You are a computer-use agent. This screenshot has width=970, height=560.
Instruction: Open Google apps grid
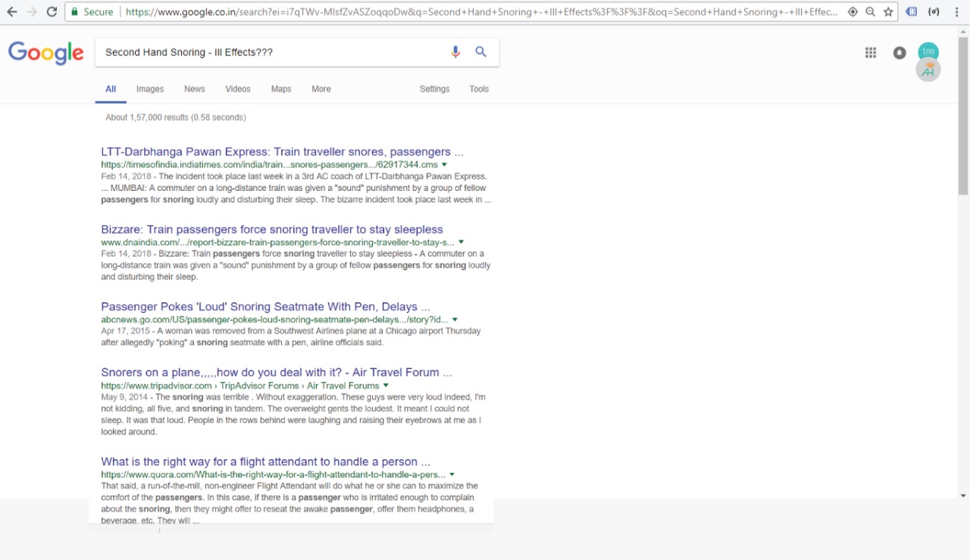click(871, 52)
